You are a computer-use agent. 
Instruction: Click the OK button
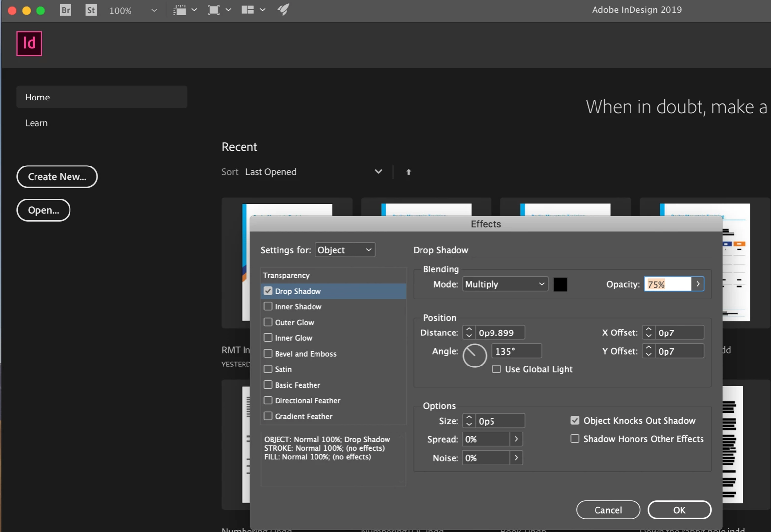pos(679,510)
